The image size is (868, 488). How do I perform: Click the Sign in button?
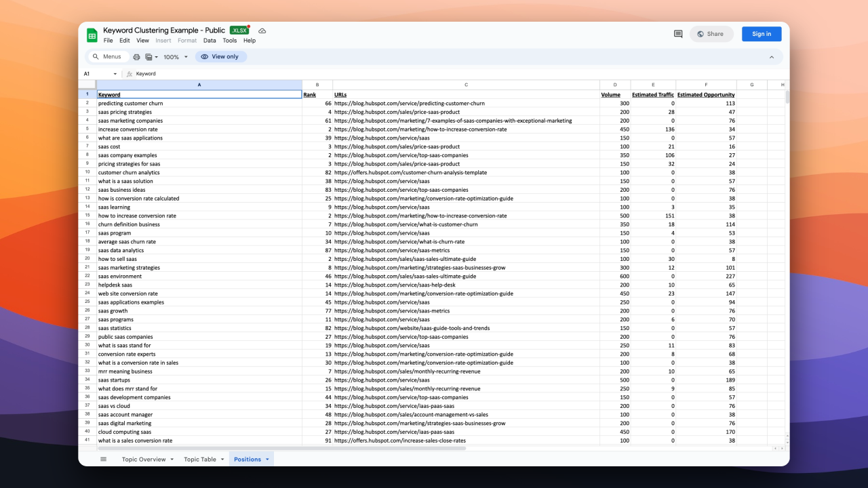pos(762,34)
